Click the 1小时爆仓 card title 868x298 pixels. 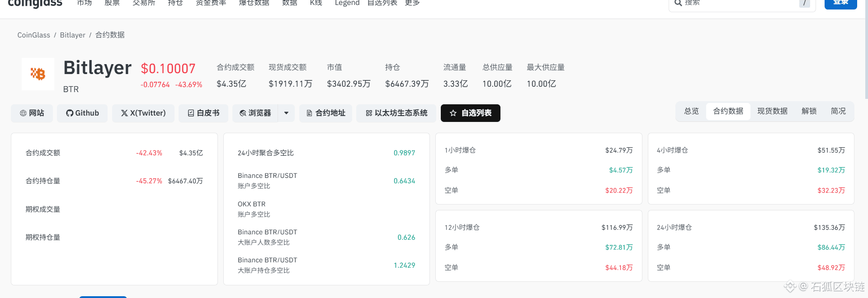[x=460, y=150]
